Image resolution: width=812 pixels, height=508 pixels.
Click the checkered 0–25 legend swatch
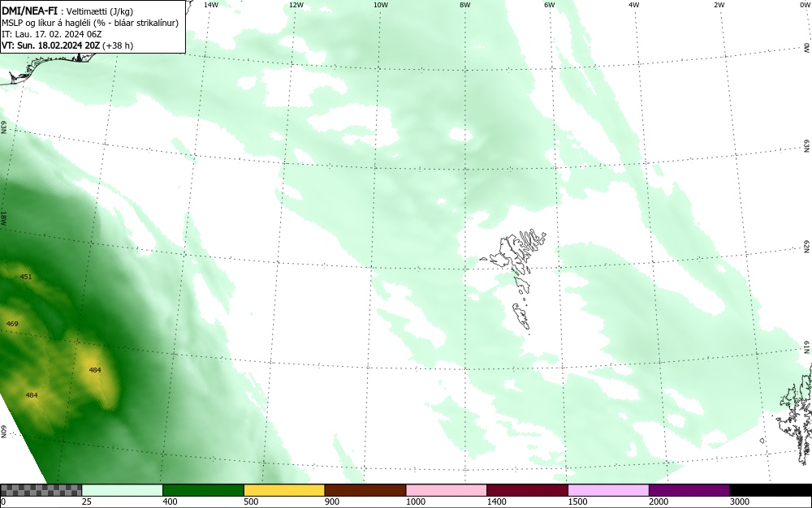41,490
